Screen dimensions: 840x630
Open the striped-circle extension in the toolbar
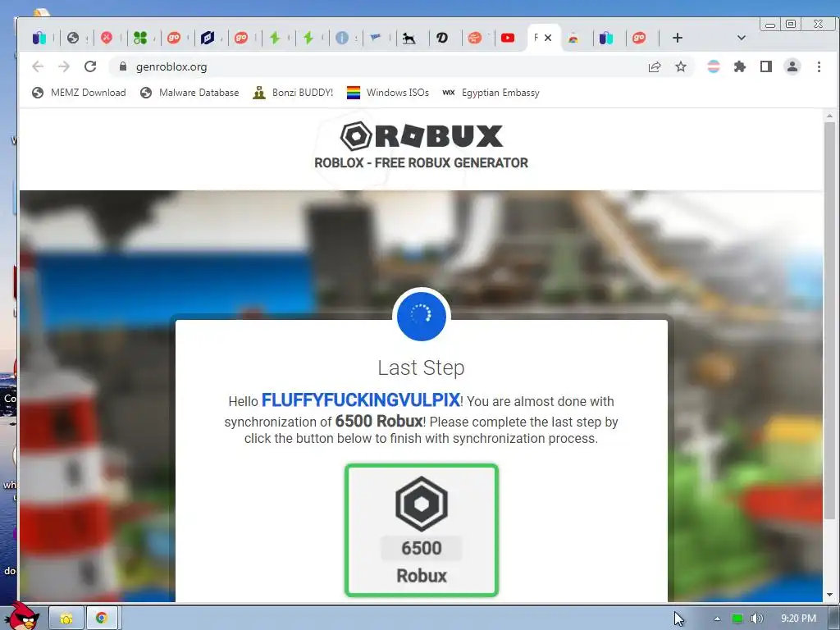[x=714, y=66]
